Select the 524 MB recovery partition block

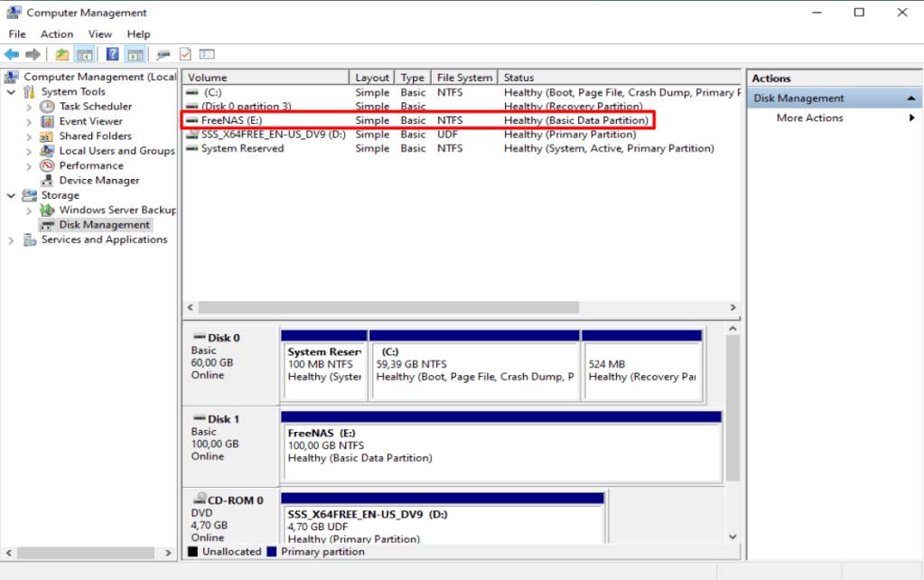tap(642, 365)
